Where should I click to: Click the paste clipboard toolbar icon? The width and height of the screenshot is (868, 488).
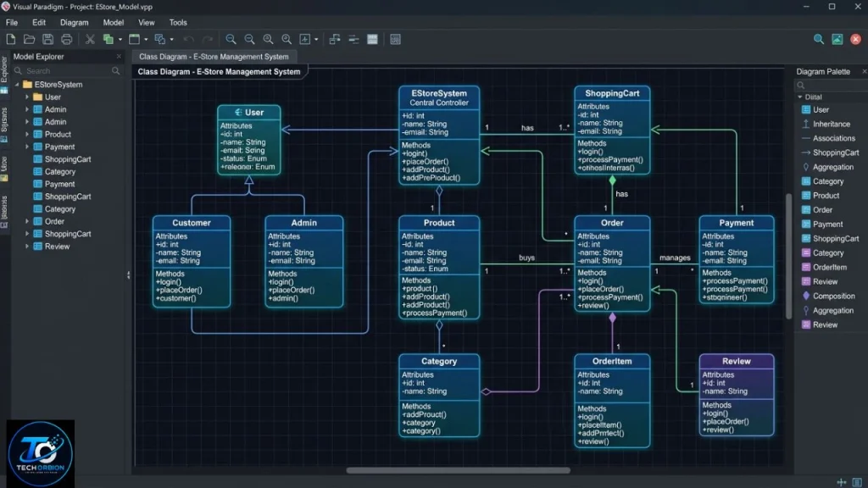(160, 39)
